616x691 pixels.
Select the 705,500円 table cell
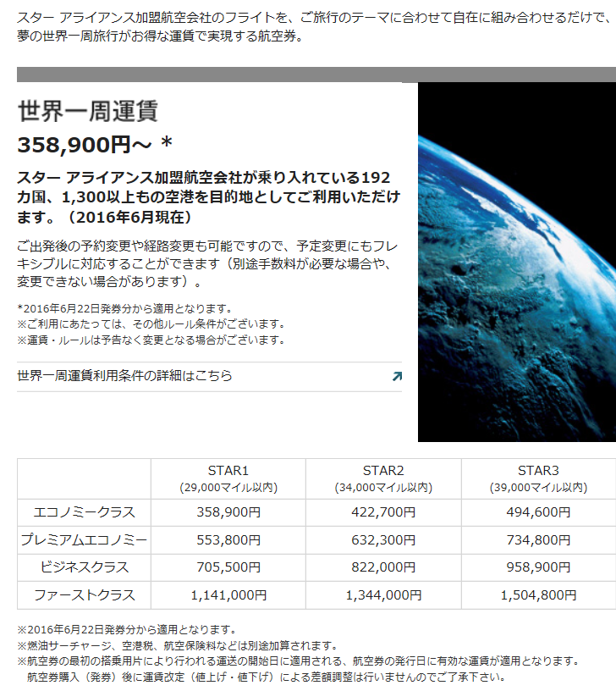tap(228, 567)
